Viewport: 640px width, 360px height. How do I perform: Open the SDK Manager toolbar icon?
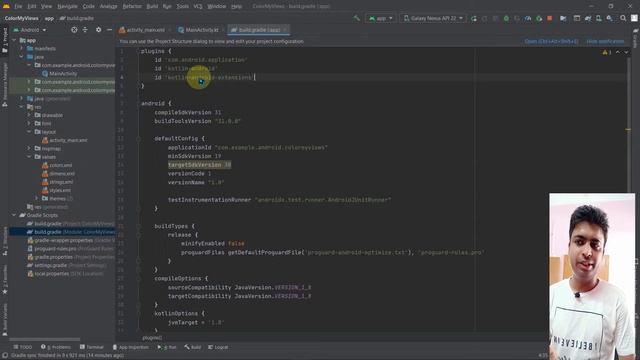609,18
